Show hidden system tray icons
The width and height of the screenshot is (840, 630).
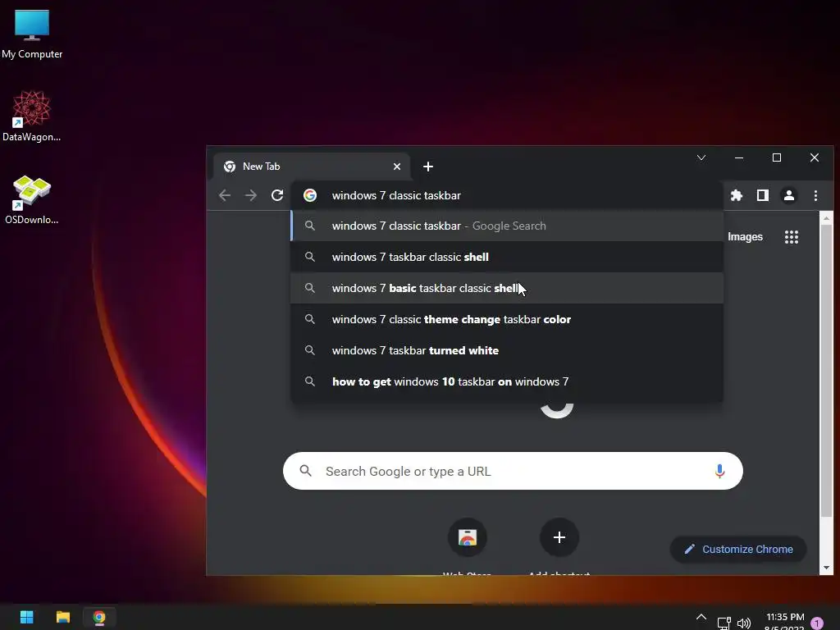[701, 617]
